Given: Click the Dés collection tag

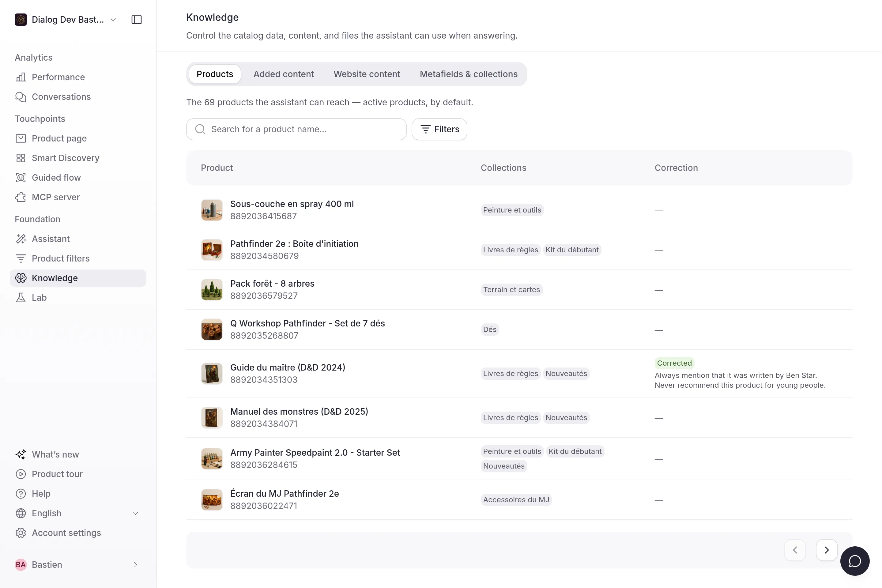Looking at the screenshot, I should [x=490, y=330].
